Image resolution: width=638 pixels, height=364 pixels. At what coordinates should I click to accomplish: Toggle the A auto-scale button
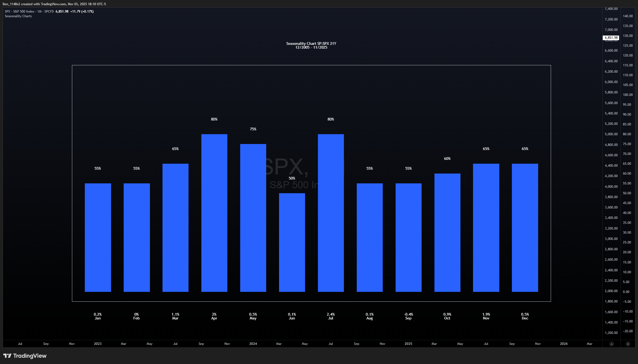(611, 344)
